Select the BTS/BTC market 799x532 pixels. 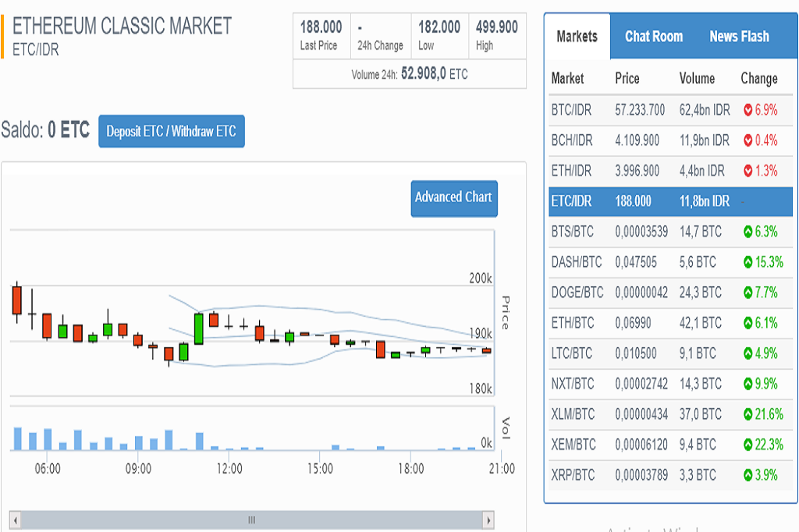point(670,232)
